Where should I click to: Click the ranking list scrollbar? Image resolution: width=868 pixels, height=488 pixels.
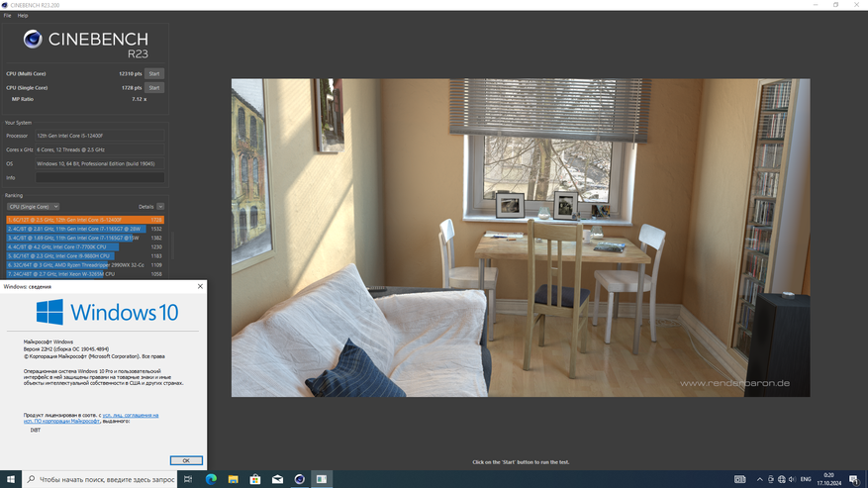point(172,245)
